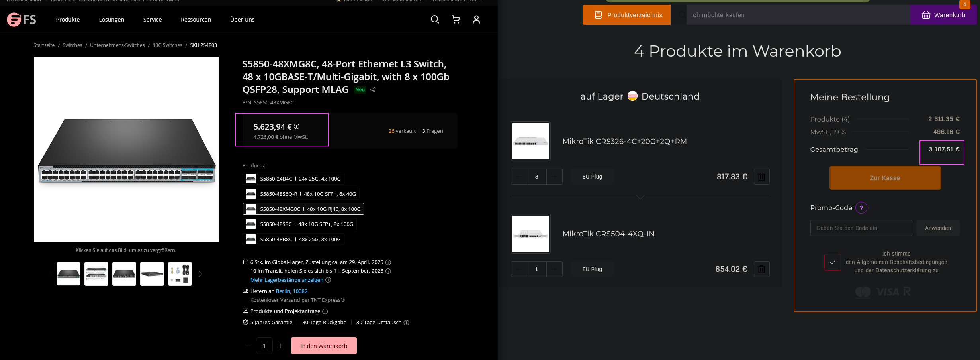Increase product quantity with plus next to Warenkorb
This screenshot has height=360, width=980.
click(x=280, y=346)
